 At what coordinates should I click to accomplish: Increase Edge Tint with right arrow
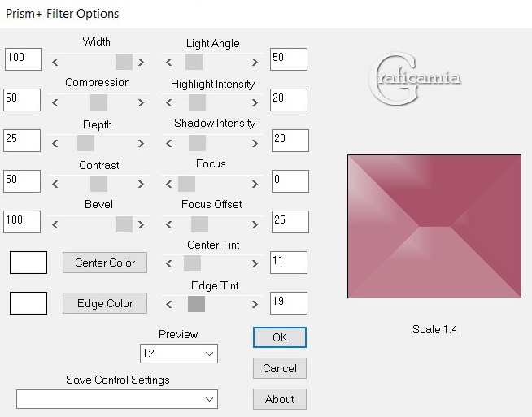255,304
